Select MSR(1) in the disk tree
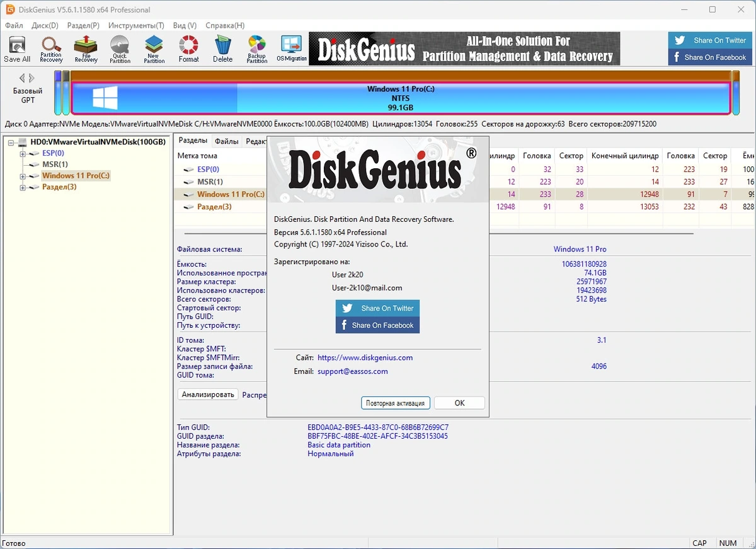This screenshot has height=549, width=756. pos(55,165)
